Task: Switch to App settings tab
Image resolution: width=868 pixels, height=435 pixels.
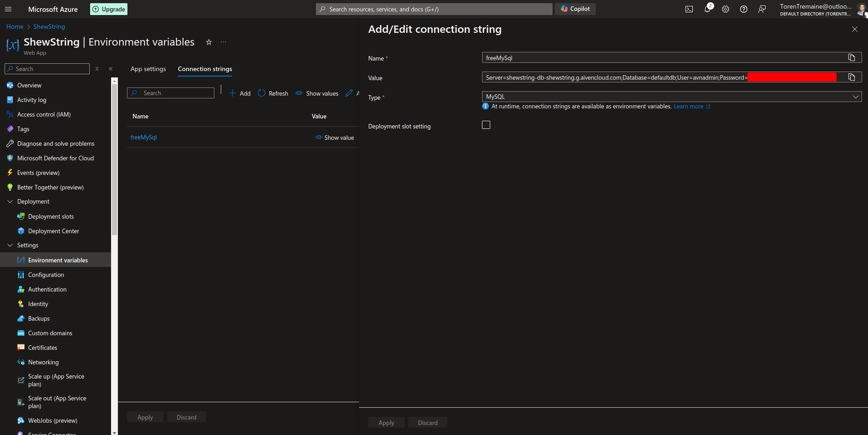Action: point(148,69)
